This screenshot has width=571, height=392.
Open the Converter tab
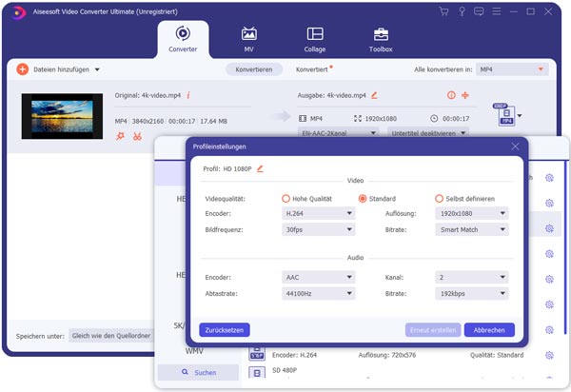pos(182,38)
